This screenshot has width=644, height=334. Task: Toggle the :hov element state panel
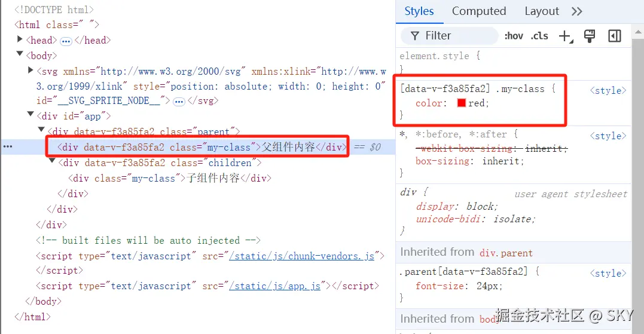point(514,36)
